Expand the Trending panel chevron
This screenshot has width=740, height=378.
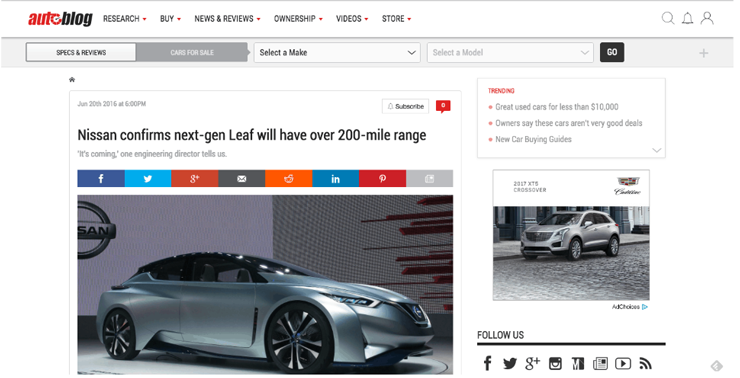coord(656,150)
